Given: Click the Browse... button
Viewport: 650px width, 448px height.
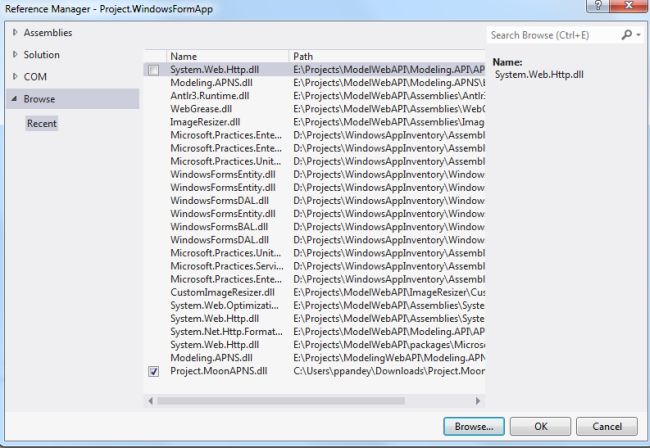Looking at the screenshot, I should (474, 426).
